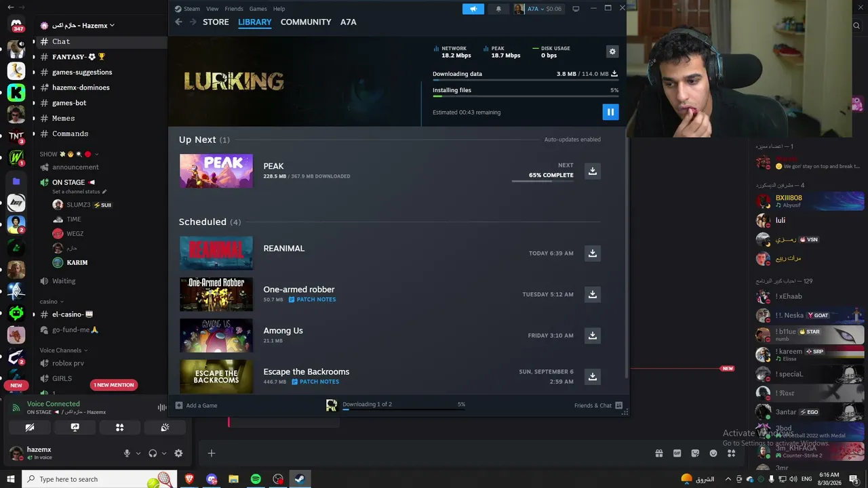The image size is (868, 488).
Task: Open Discord sticker picker
Action: tap(695, 453)
